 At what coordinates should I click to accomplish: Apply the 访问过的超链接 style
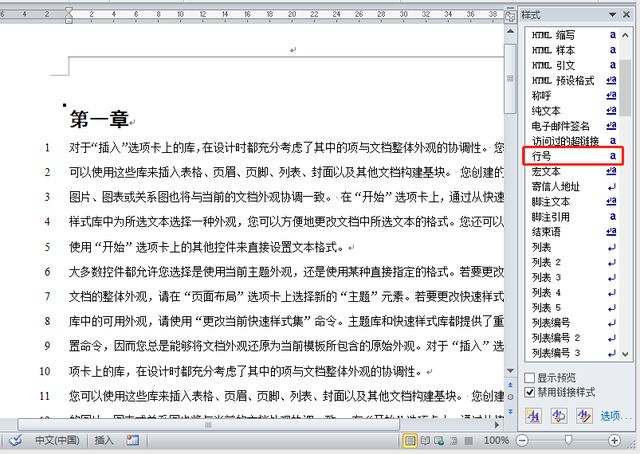(x=572, y=141)
